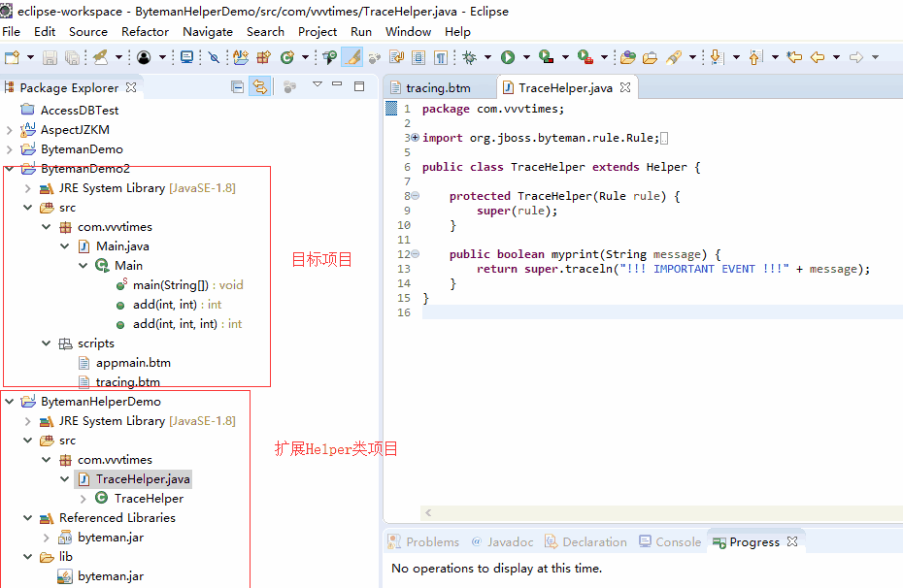This screenshot has height=588, width=903.
Task: Click the Skip All Breakpoints icon
Action: click(214, 57)
